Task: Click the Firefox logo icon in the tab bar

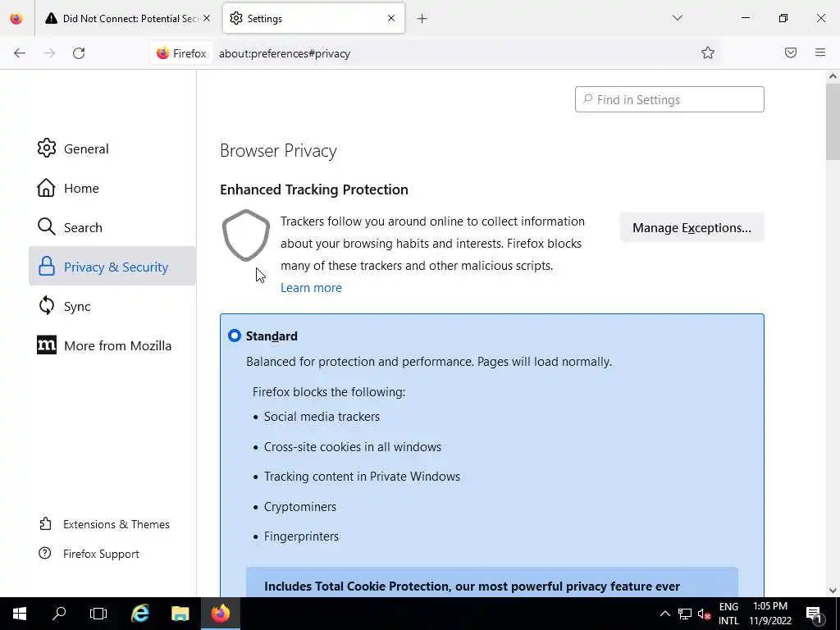Action: tap(16, 18)
